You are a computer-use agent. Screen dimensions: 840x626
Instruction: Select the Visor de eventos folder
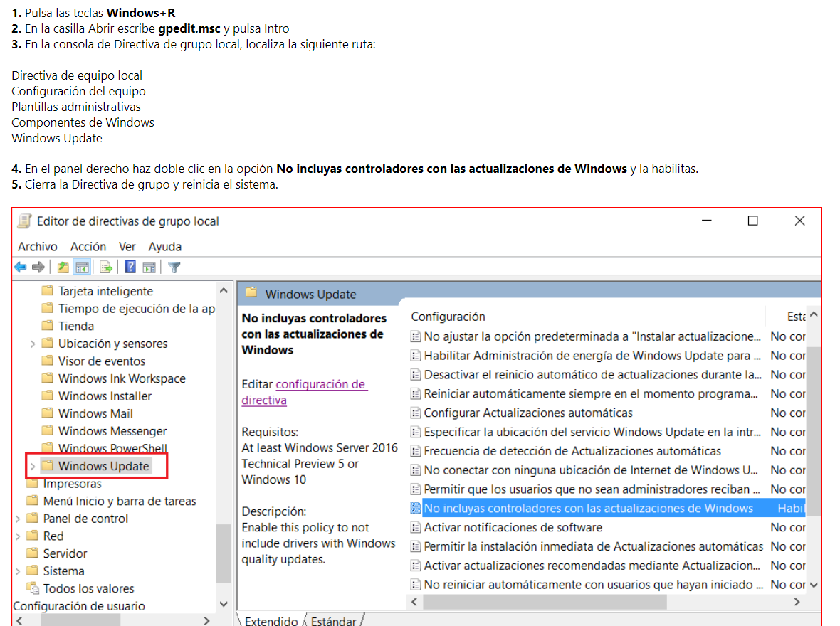coord(102,361)
